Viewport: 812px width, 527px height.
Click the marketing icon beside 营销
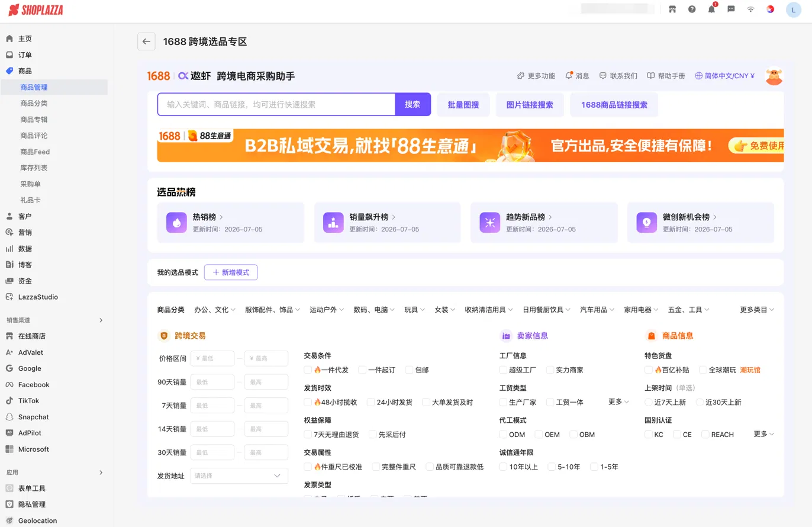[x=9, y=232]
